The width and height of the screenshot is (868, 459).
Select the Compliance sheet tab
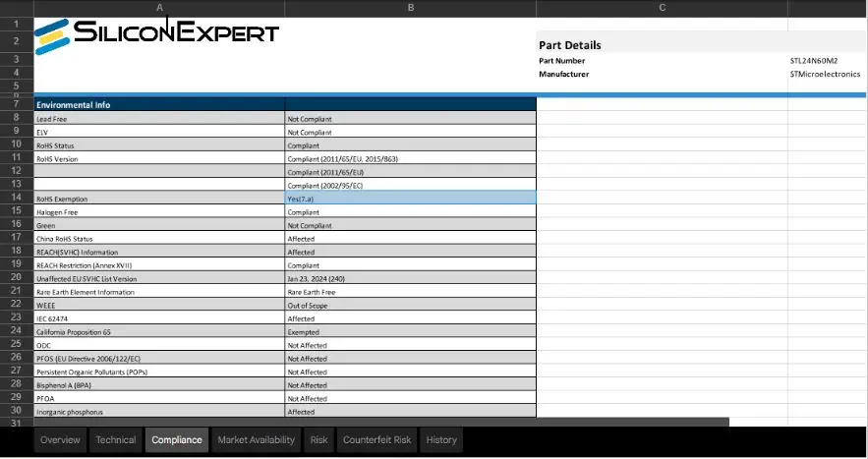[177, 440]
